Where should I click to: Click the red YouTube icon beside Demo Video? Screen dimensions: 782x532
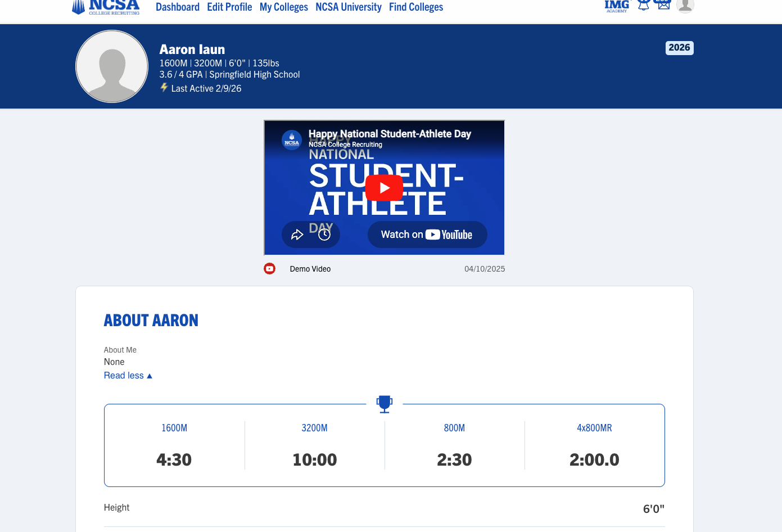tap(270, 269)
